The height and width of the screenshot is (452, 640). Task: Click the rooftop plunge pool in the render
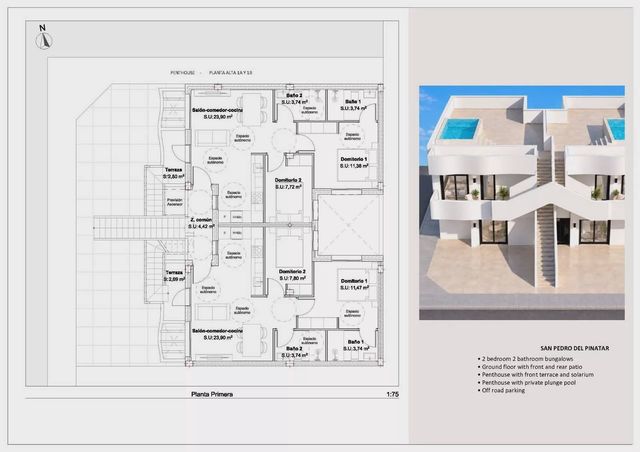point(460,129)
